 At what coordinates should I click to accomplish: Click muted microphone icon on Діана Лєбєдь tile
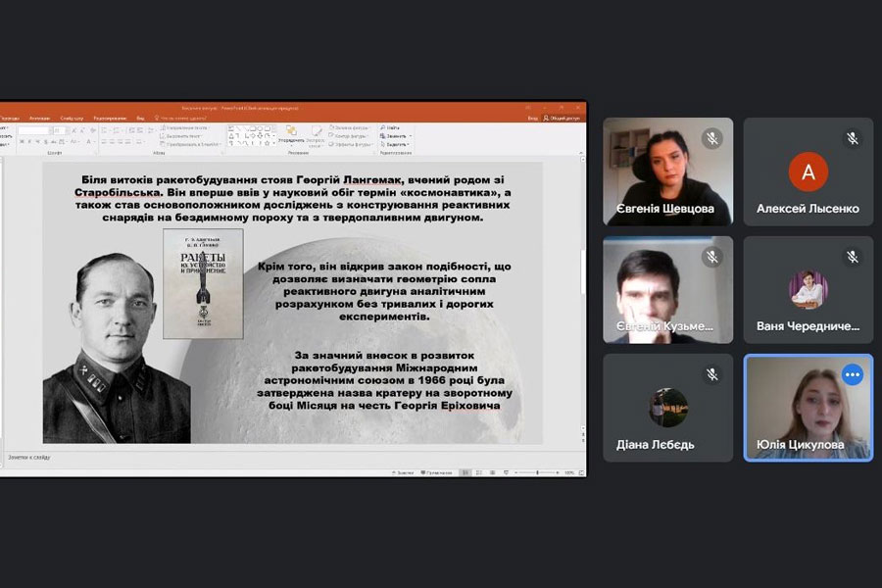coord(712,374)
